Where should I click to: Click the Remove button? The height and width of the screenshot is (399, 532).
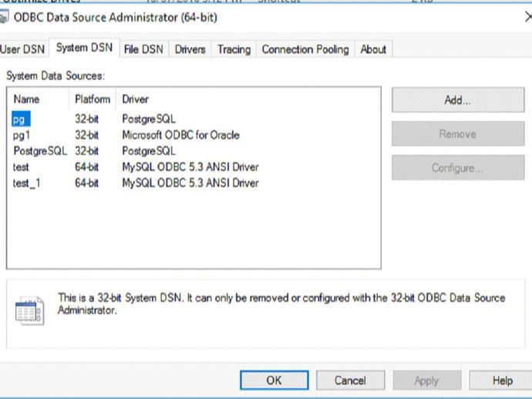(458, 134)
